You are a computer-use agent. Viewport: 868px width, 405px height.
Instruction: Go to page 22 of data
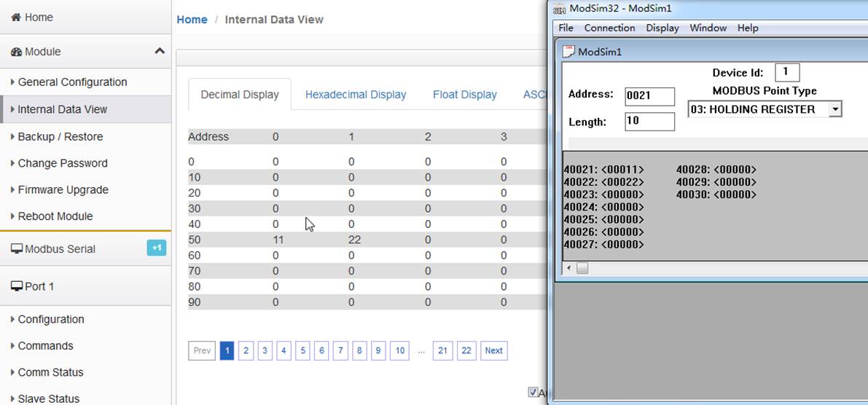point(466,351)
